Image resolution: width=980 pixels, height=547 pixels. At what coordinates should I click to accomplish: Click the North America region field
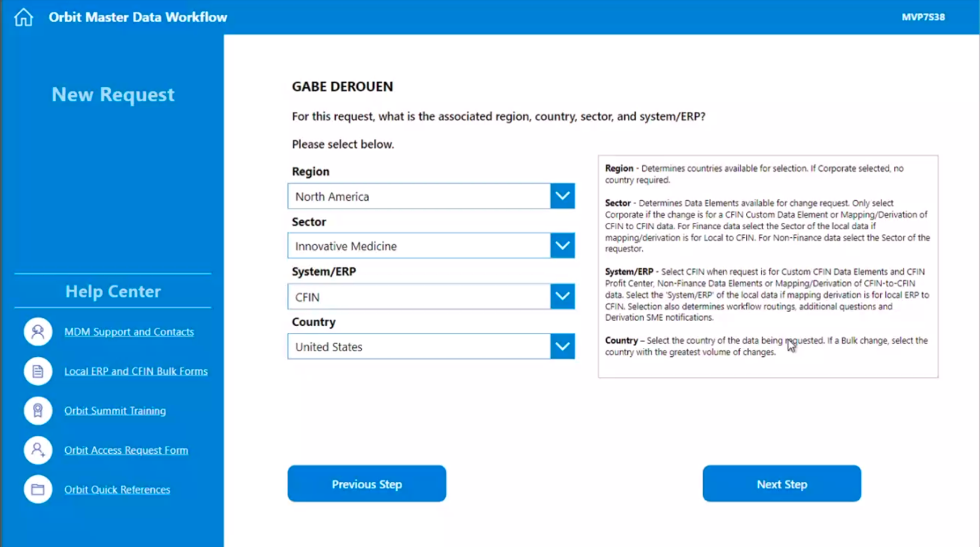point(419,196)
